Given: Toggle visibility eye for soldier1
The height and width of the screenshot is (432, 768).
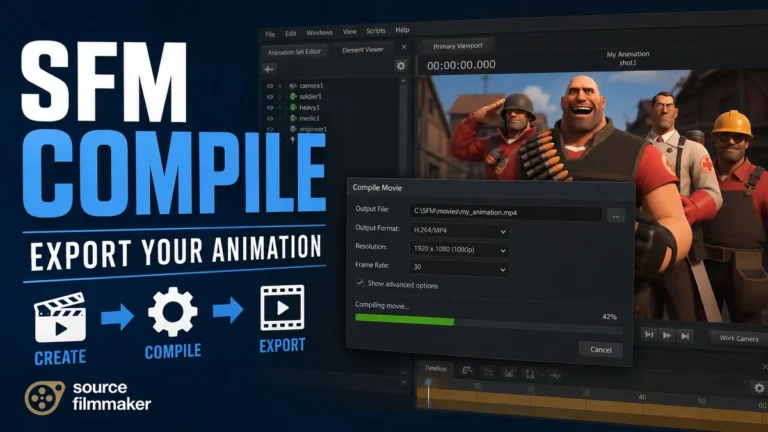Looking at the screenshot, I should [x=269, y=96].
